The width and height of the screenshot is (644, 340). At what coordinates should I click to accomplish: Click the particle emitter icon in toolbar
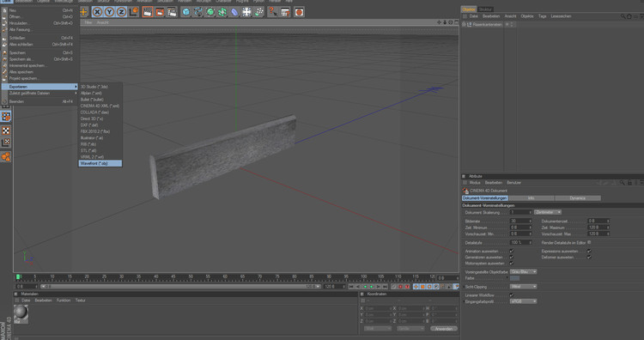[258, 12]
